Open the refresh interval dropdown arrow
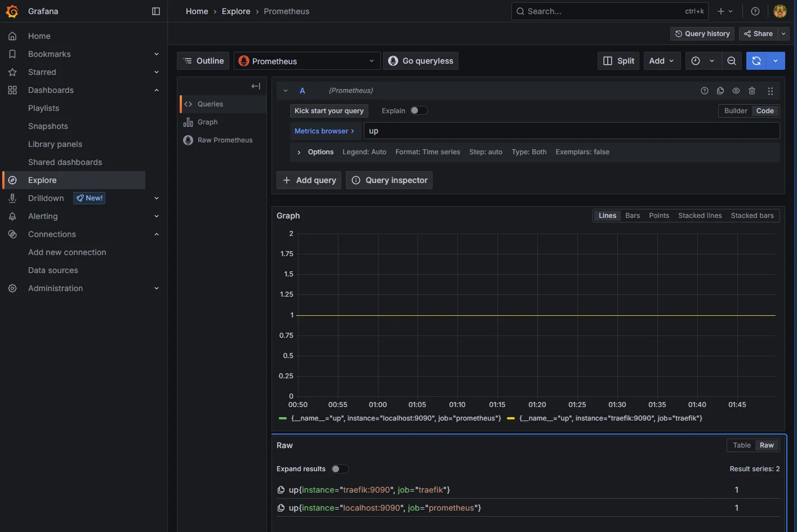Screen dimensions: 797x532 pyautogui.click(x=776, y=61)
